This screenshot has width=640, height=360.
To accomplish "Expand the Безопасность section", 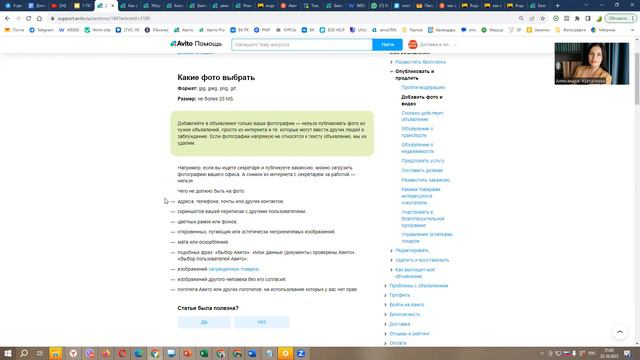I will pos(404,314).
